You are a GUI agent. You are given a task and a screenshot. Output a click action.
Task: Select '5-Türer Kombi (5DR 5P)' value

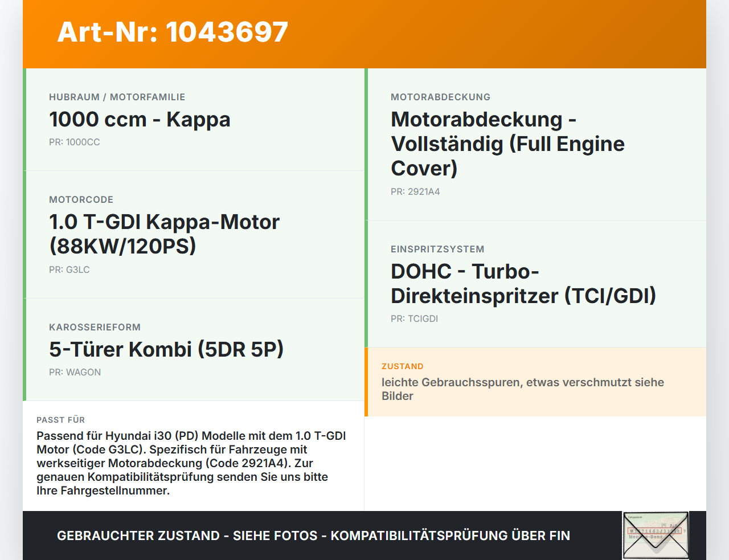click(166, 349)
